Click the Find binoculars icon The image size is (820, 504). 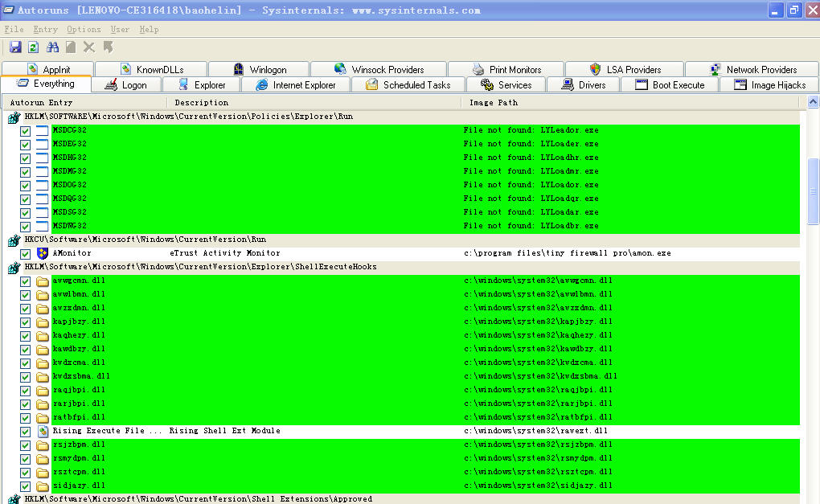(x=52, y=47)
